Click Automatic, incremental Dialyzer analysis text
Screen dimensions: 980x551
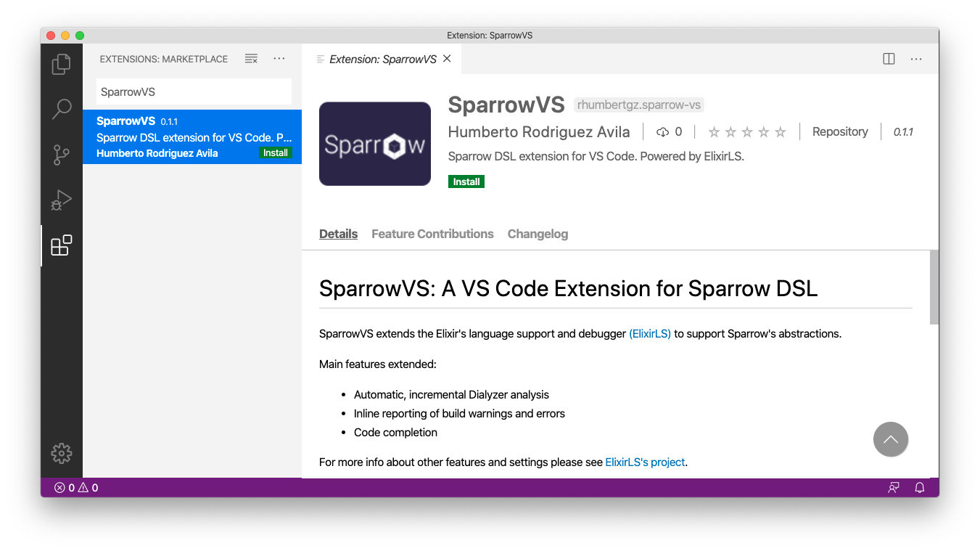pos(451,395)
